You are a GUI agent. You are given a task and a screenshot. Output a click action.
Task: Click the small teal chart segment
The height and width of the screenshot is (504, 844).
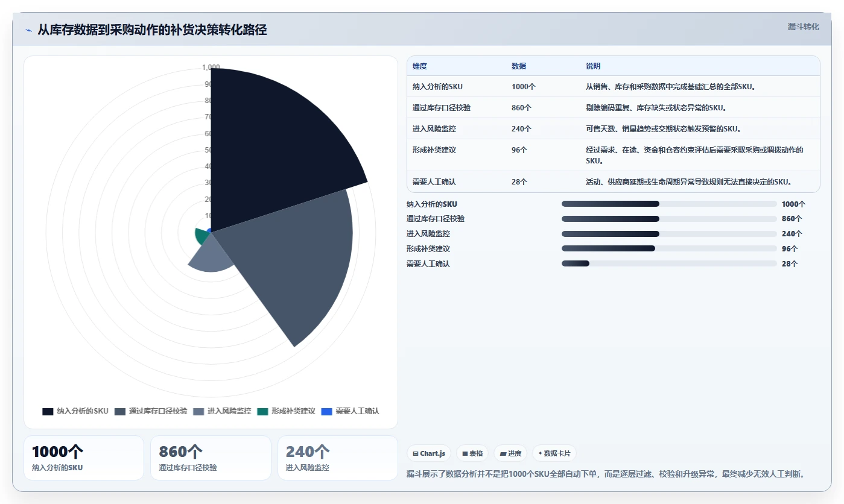(201, 235)
